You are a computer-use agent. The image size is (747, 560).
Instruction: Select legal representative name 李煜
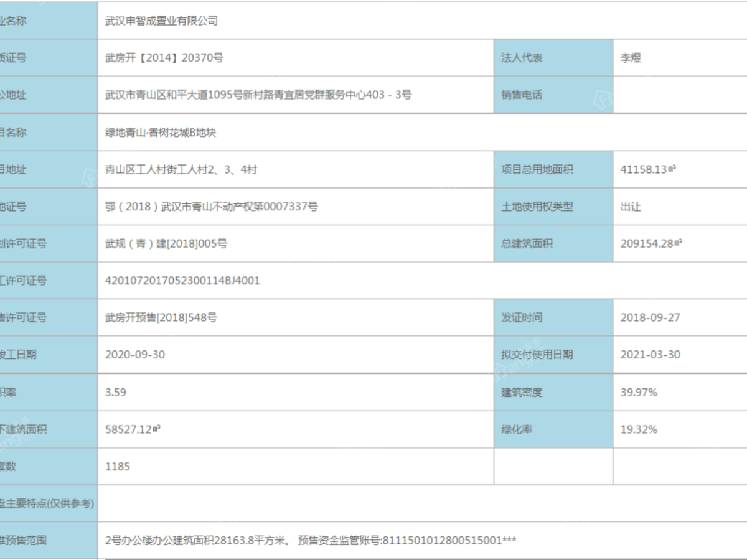pyautogui.click(x=631, y=58)
